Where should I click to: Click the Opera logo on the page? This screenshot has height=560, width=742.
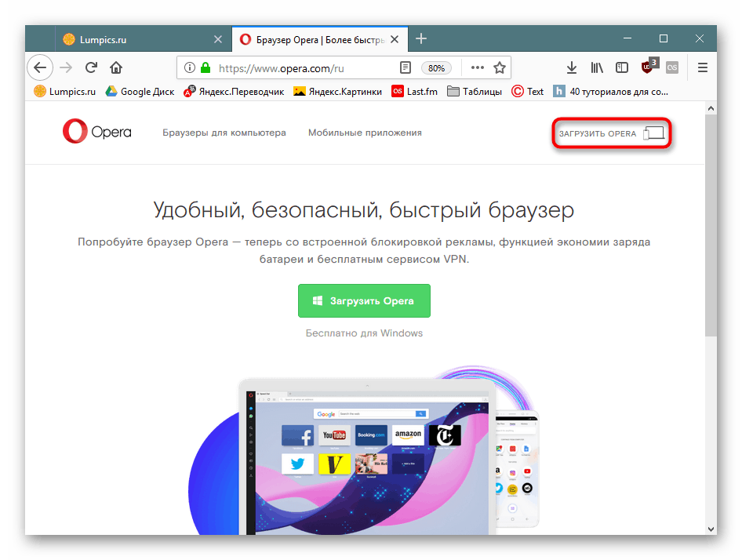[x=97, y=132]
